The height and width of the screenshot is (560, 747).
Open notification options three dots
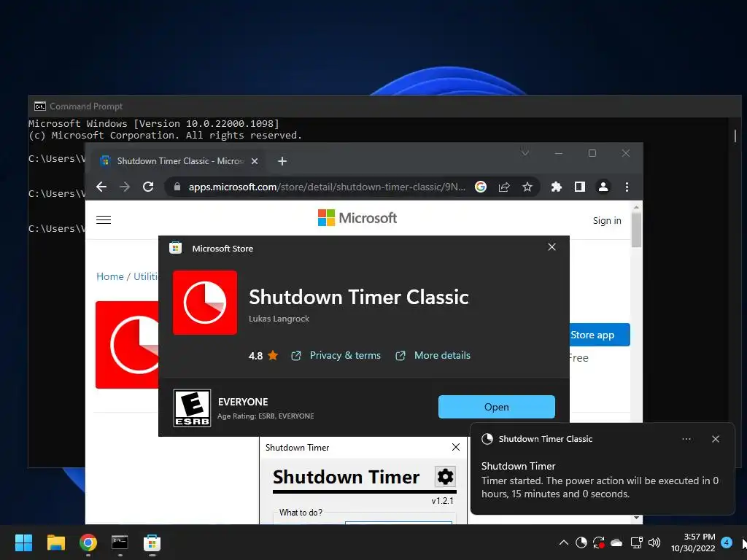coord(686,439)
